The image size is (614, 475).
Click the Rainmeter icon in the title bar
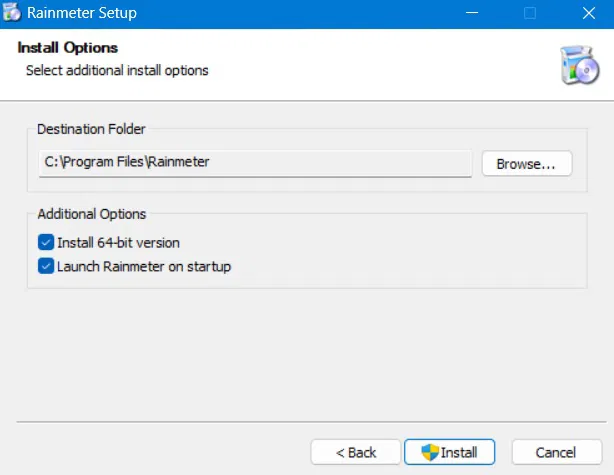pos(13,14)
